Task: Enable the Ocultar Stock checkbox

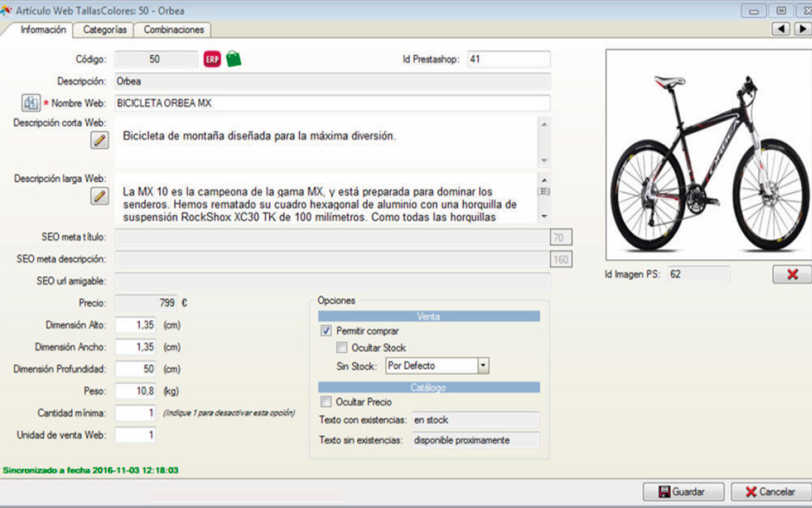Action: [x=342, y=348]
